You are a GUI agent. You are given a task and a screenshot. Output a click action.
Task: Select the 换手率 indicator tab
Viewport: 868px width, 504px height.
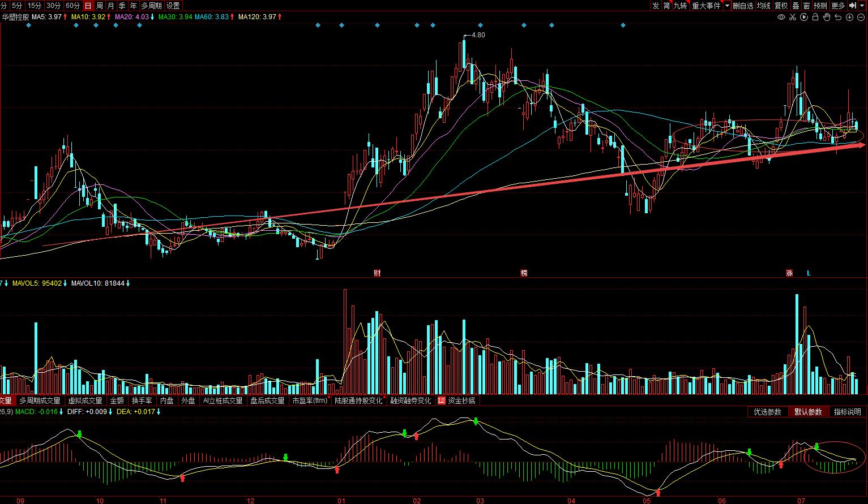pos(142,400)
